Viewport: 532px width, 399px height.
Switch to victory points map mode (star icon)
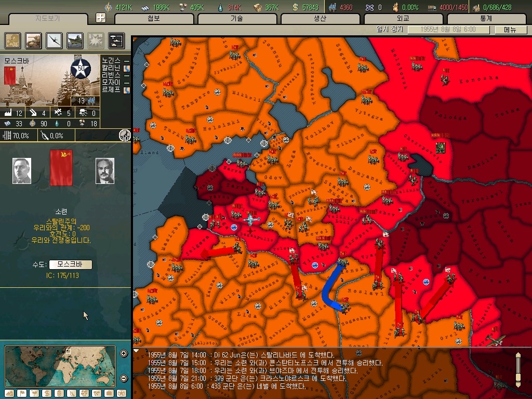[x=122, y=394]
